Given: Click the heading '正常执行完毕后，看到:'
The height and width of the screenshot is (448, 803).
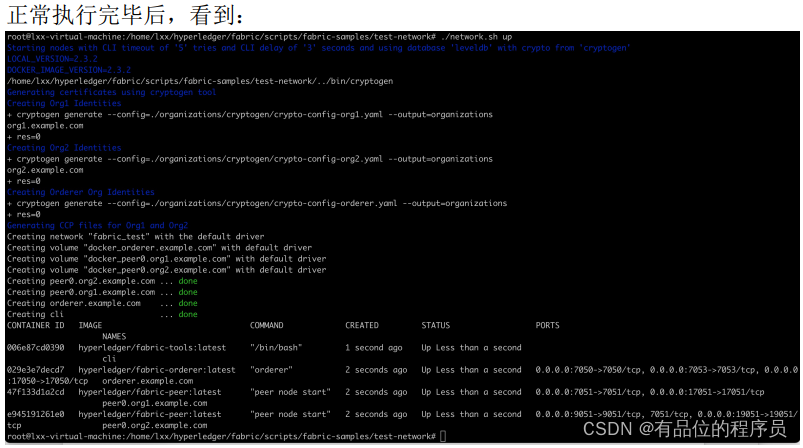Looking at the screenshot, I should pyautogui.click(x=125, y=15).
